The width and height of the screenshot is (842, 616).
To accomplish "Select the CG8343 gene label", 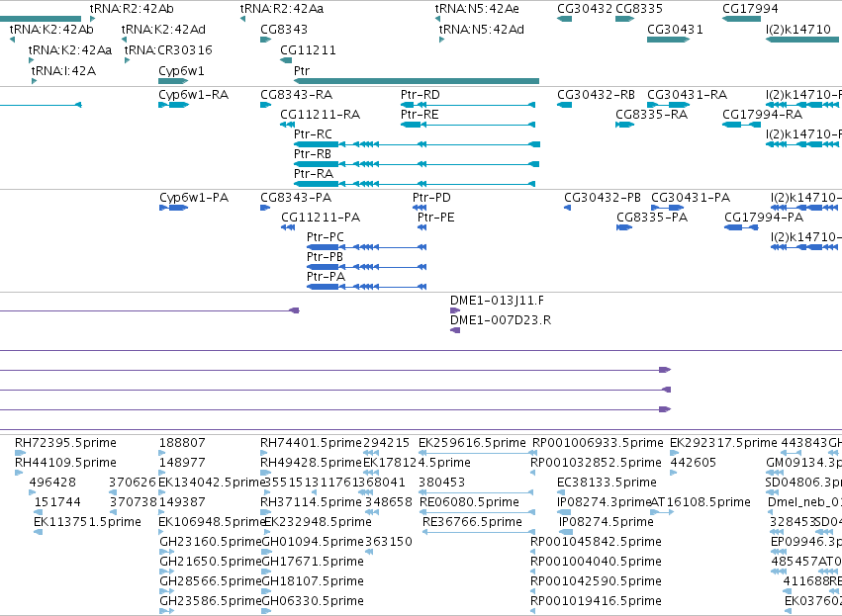I will click(x=284, y=30).
